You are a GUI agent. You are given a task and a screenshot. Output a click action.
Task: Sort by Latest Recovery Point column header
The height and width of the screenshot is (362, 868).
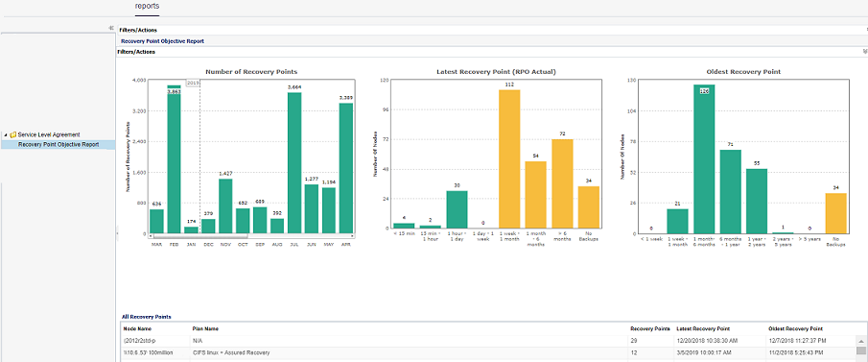[703, 328]
